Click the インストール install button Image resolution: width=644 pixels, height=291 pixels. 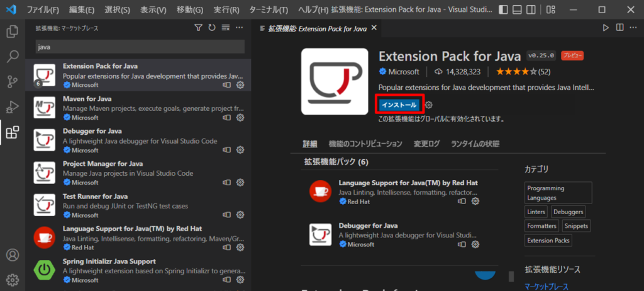point(399,105)
